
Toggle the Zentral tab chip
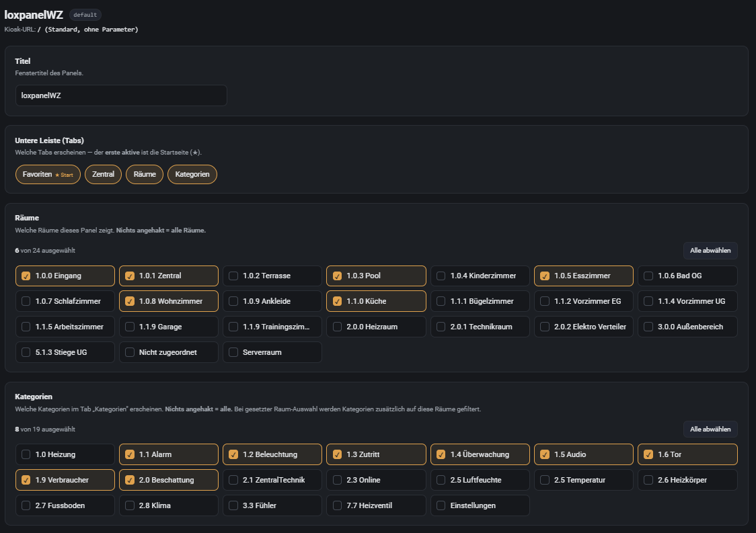103,175
